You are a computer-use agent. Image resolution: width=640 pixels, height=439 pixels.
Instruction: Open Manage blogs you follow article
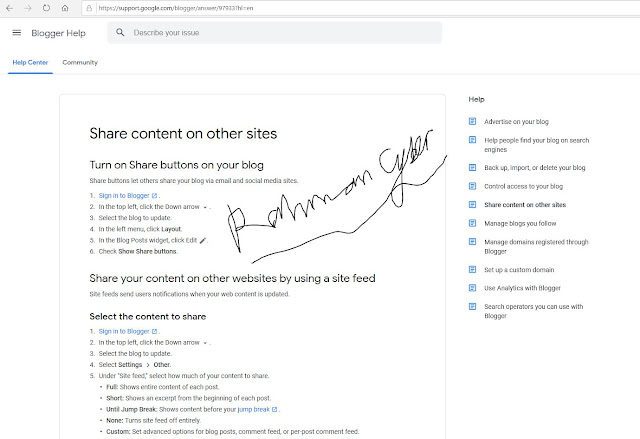click(520, 224)
